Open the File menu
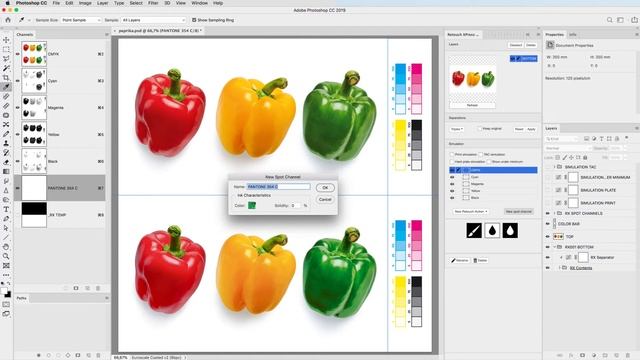640x360 pixels. (x=56, y=3)
